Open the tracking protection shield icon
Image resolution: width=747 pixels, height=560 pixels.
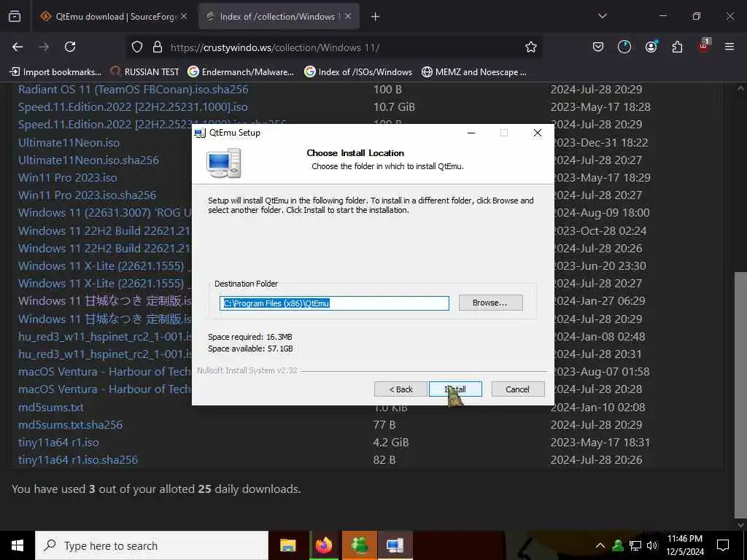[137, 47]
